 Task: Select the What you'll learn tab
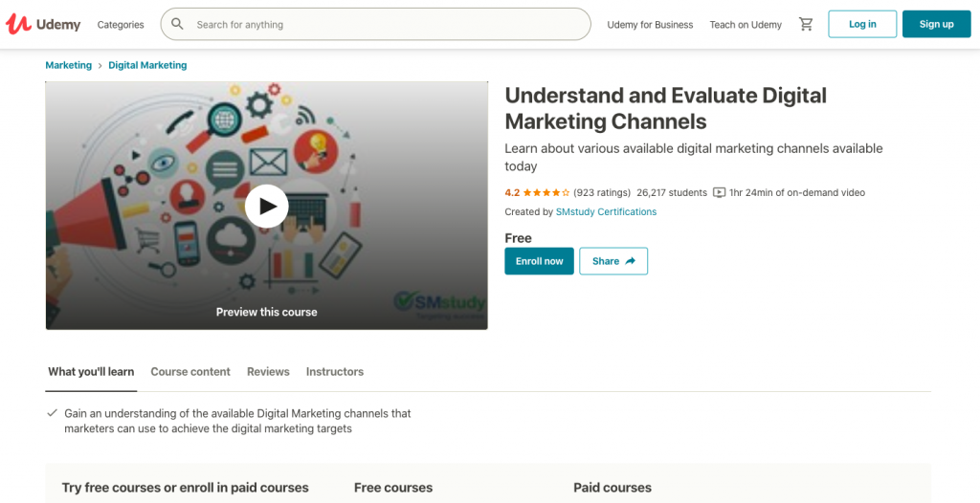(91, 372)
